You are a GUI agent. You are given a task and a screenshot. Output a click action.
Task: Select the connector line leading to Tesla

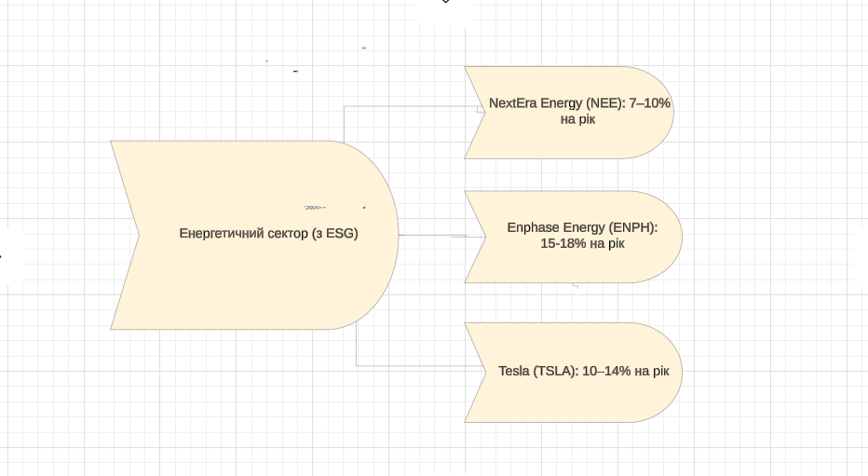click(419, 366)
